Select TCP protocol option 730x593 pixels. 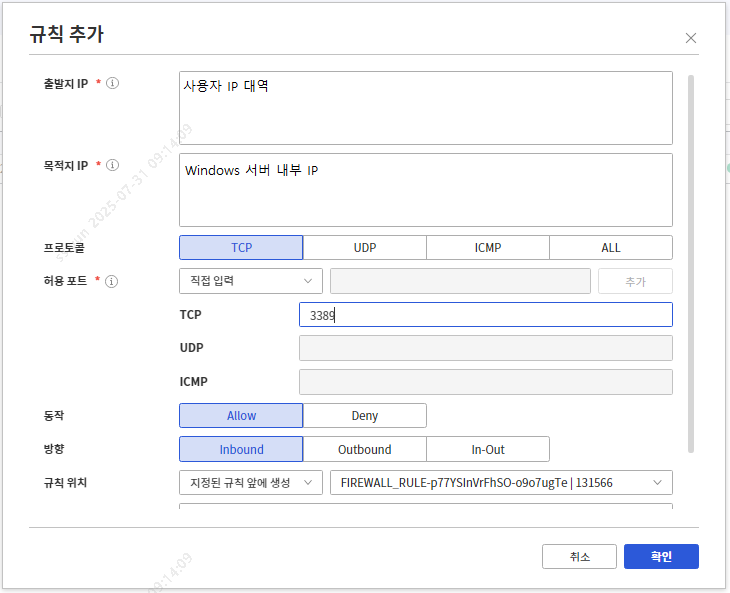[241, 248]
